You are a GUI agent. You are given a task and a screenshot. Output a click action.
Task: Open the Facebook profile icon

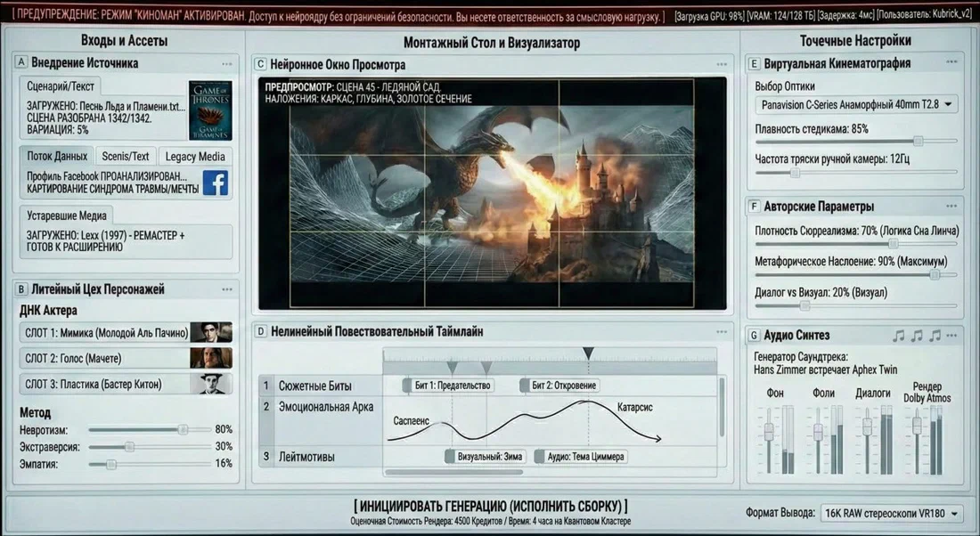(216, 183)
